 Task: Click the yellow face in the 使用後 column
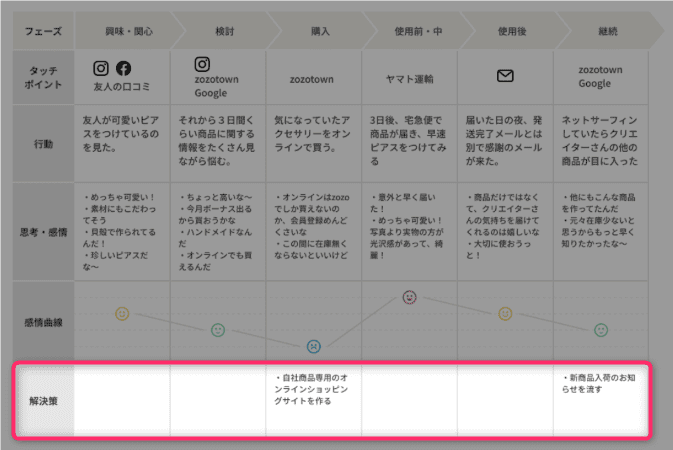[505, 313]
